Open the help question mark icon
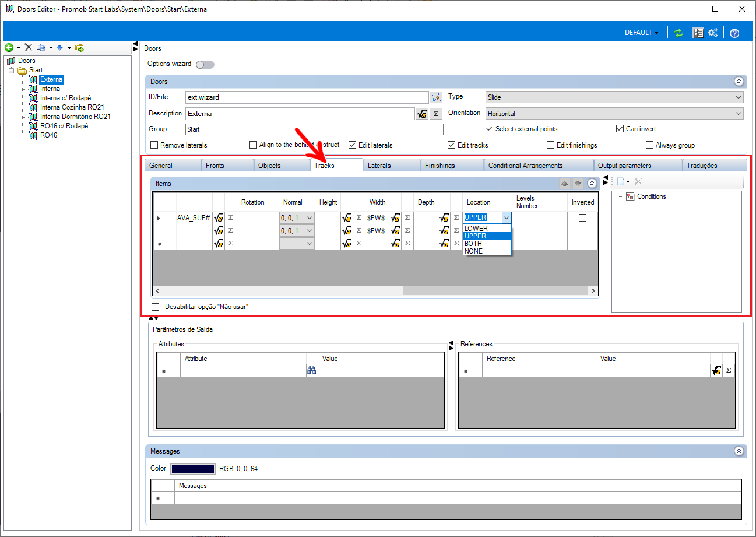 coord(734,33)
